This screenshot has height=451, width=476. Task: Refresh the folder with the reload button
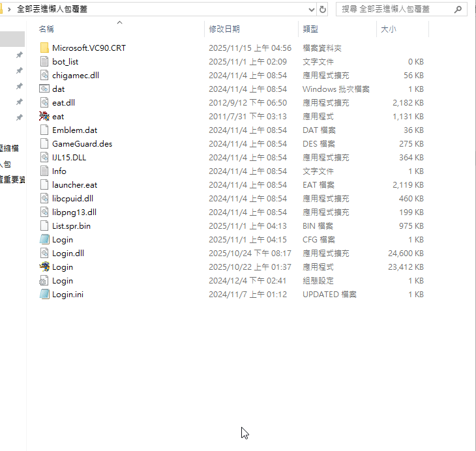pos(323,9)
